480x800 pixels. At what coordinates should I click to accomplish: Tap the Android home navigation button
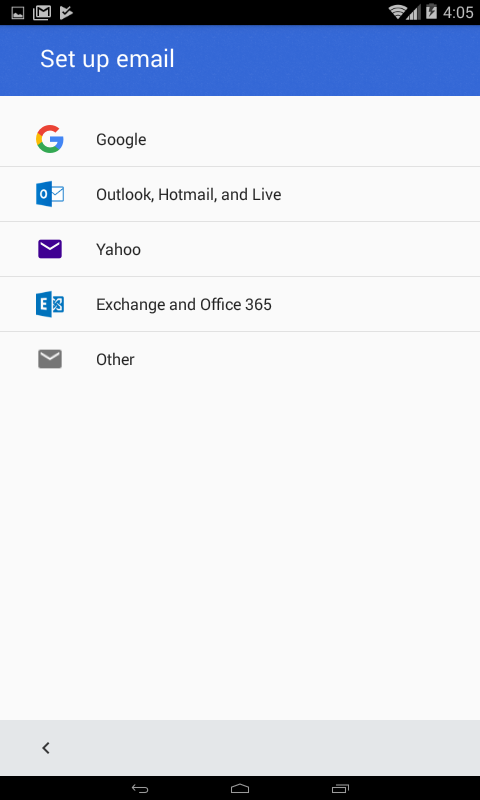point(240,788)
